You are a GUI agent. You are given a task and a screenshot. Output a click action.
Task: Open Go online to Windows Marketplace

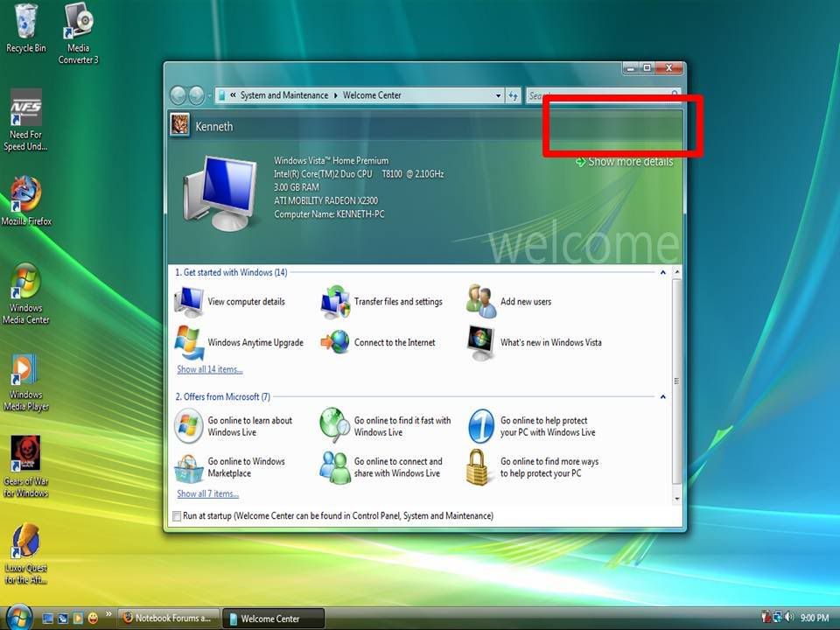coord(230,467)
